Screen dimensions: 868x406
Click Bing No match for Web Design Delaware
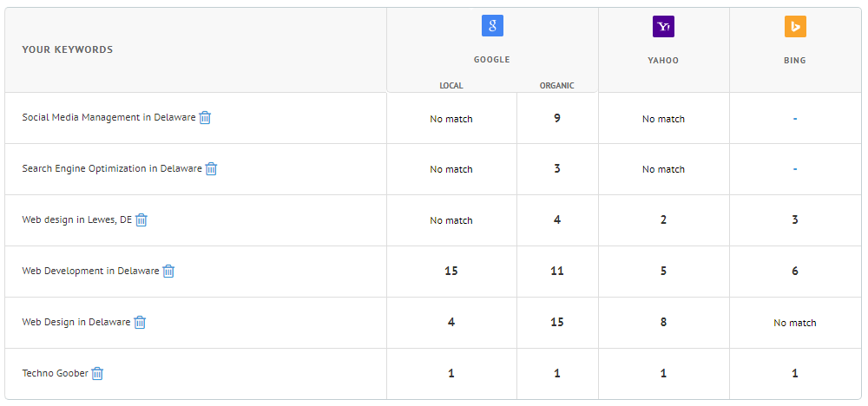[795, 323]
